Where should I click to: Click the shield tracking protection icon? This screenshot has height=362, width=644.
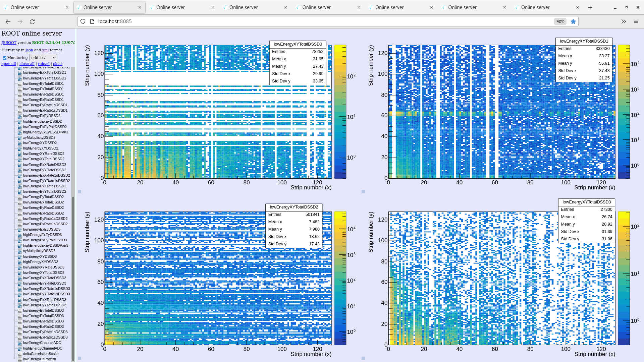pyautogui.click(x=83, y=21)
